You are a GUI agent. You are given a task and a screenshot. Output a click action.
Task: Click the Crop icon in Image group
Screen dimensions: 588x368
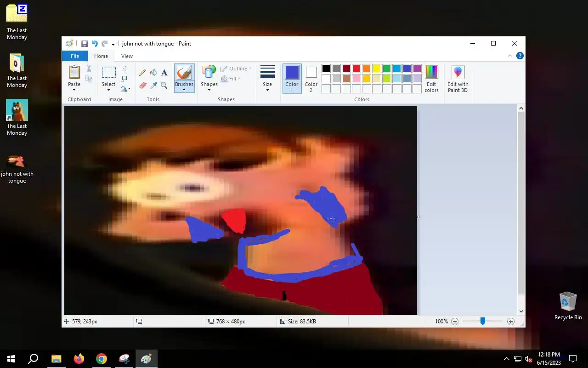124,69
